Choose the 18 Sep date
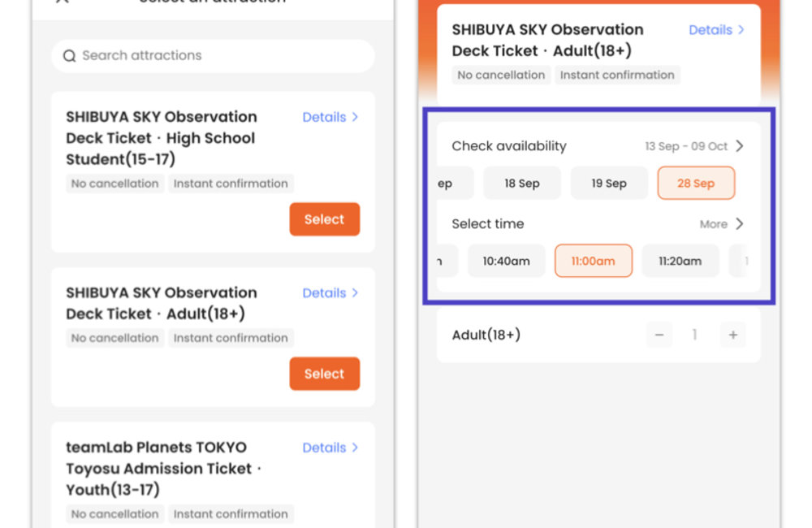 (522, 184)
